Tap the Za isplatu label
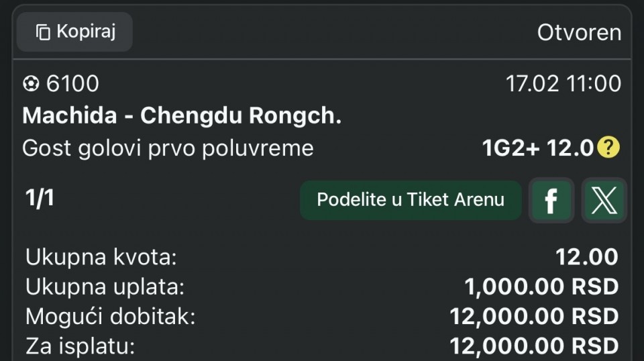Image resolution: width=644 pixels, height=361 pixels. [80, 346]
